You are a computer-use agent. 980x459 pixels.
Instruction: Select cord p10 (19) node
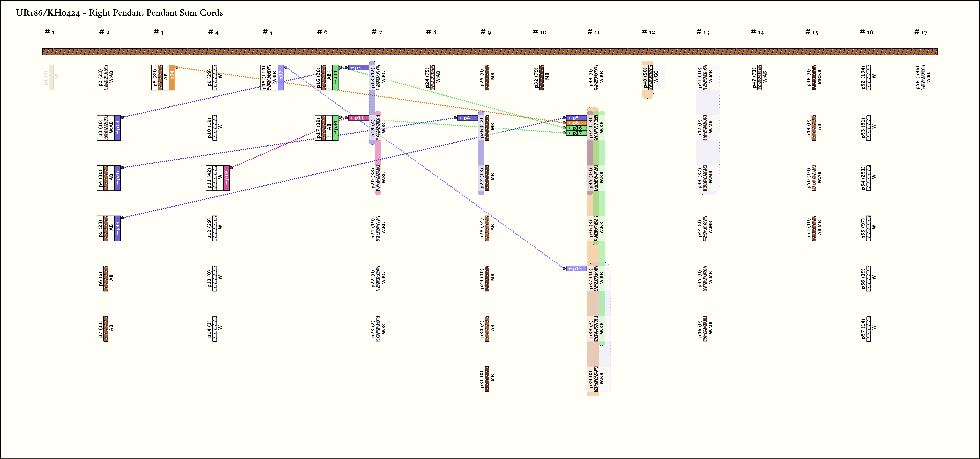(215, 128)
